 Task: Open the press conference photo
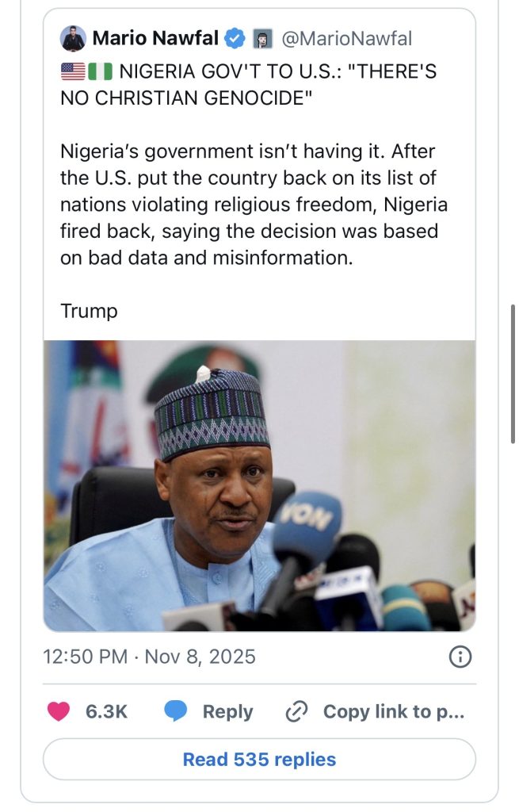click(260, 485)
